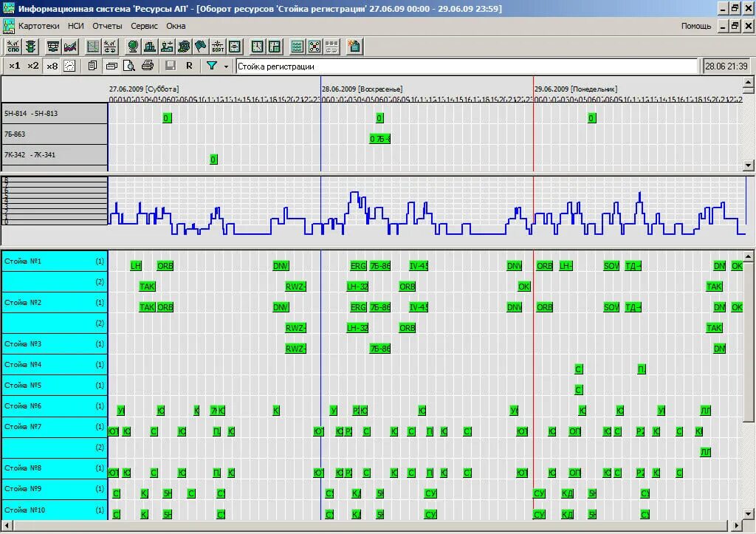
Task: Select the 5H-814 - 5H-813 flight row
Action: click(55, 113)
